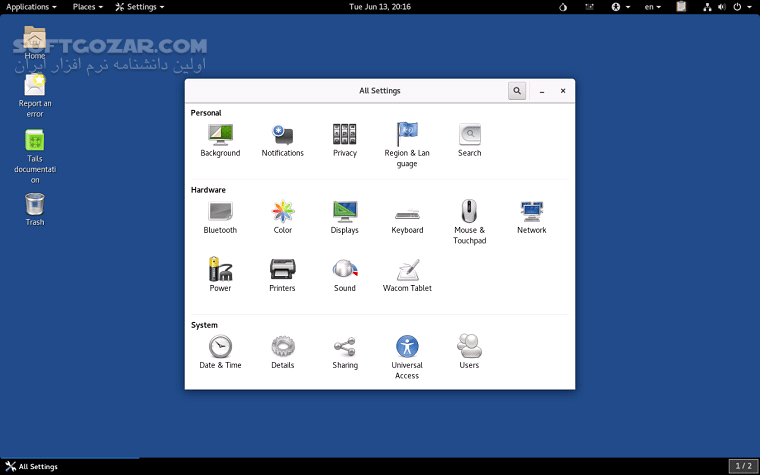Click the workspace switcher showing 1 / 2
The image size is (760, 475).
743,466
